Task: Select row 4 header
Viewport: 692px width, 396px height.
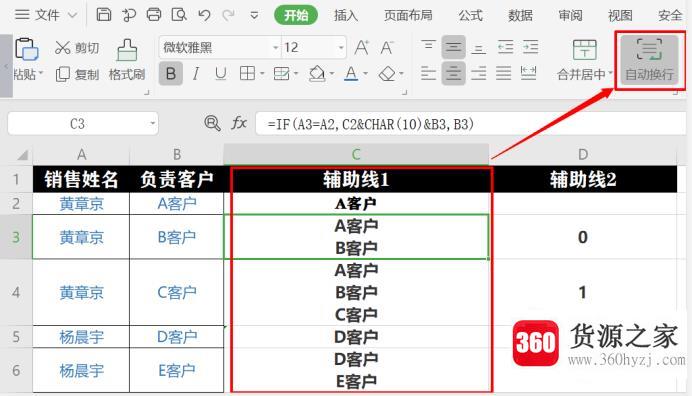Action: click(16, 292)
